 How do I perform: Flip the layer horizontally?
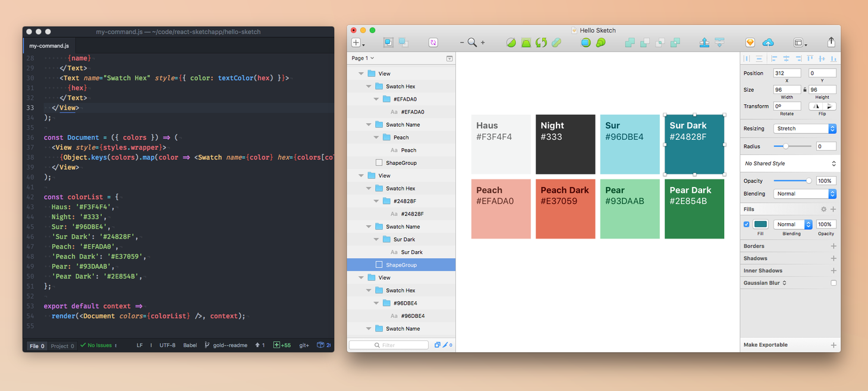816,107
